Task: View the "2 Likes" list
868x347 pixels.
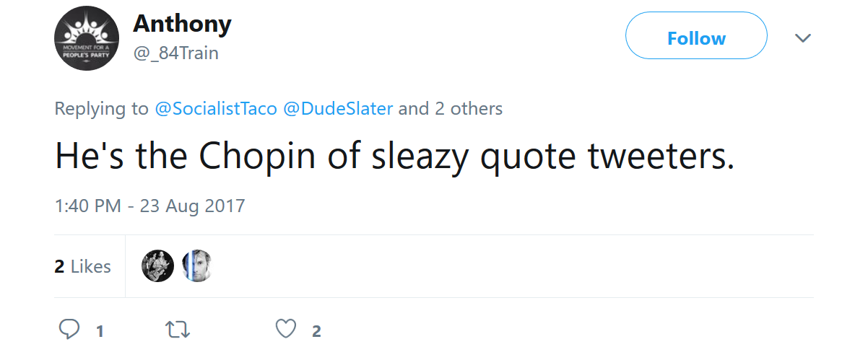Action: pos(83,266)
